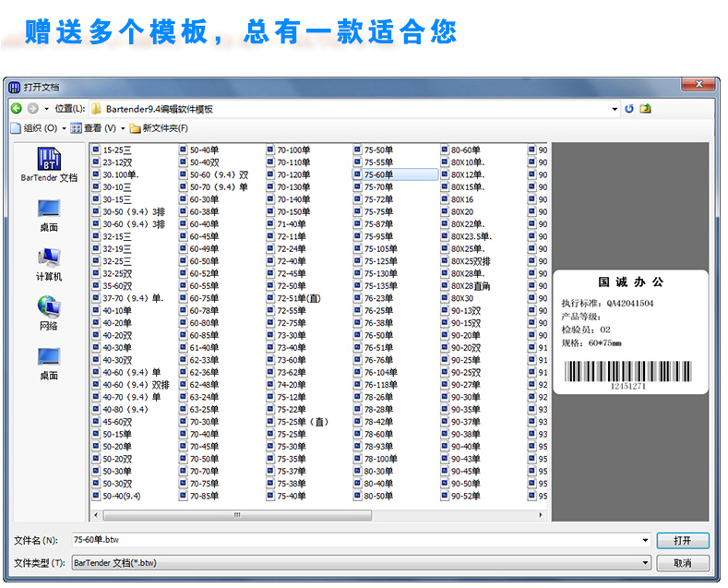Image resolution: width=728 pixels, height=588 pixels.
Task: Select file 75-25单 (直)
Action: pyautogui.click(x=303, y=422)
